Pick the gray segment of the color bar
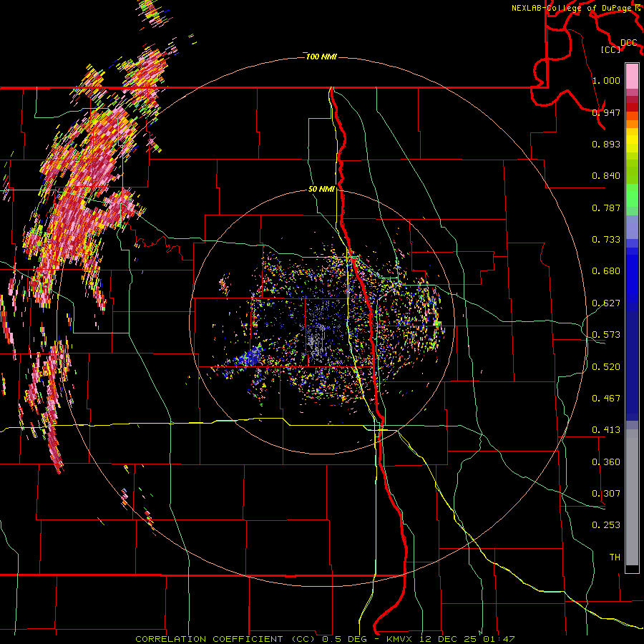 tap(632, 497)
